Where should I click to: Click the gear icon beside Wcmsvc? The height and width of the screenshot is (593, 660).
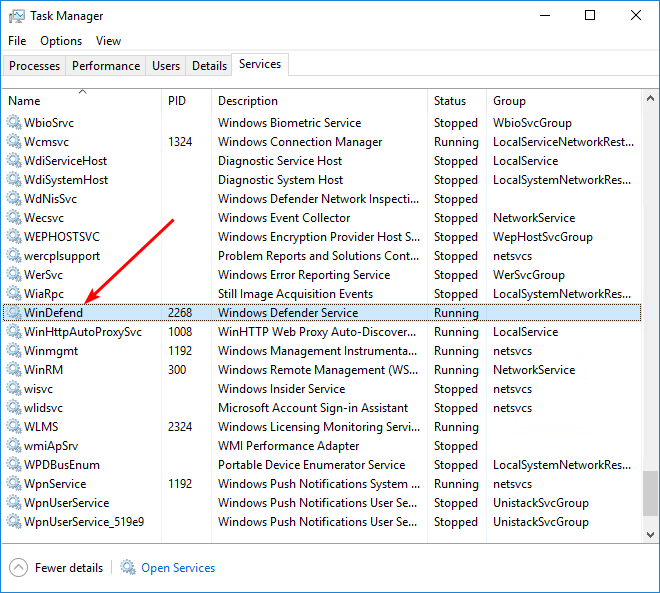click(x=14, y=141)
